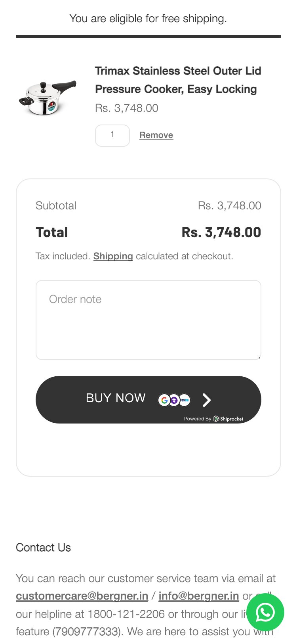Click the Google Pay icon
Image resolution: width=297 pixels, height=644 pixels.
pos(164,400)
